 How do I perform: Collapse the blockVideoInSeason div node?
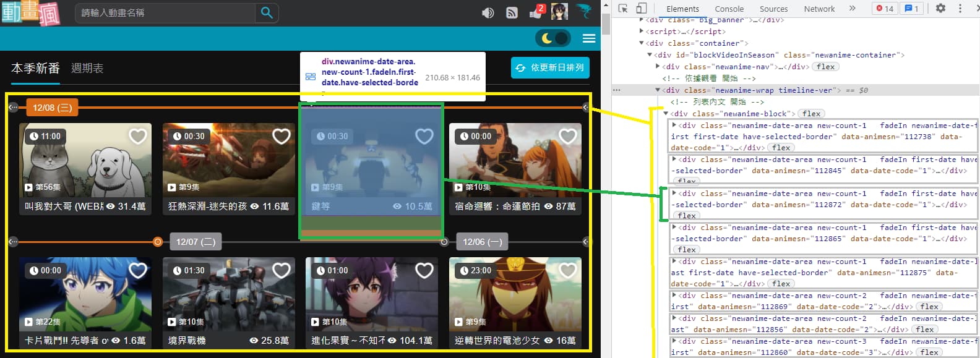click(x=650, y=55)
